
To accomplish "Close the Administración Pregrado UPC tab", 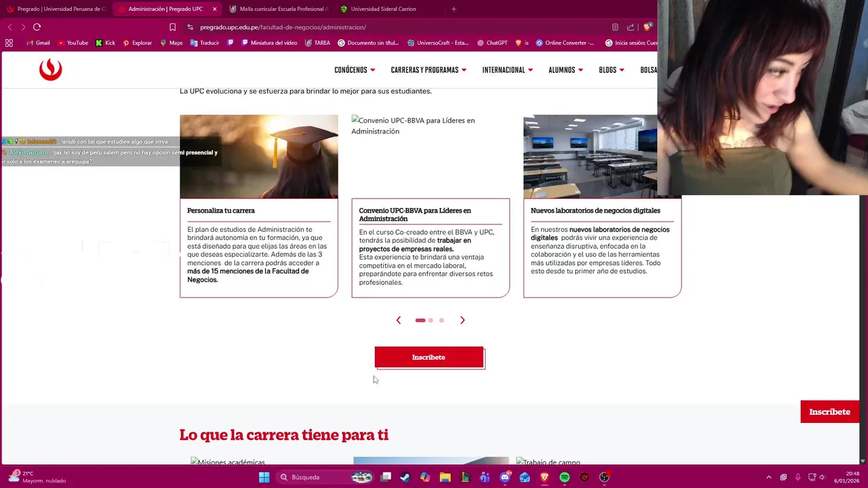I will click(214, 9).
